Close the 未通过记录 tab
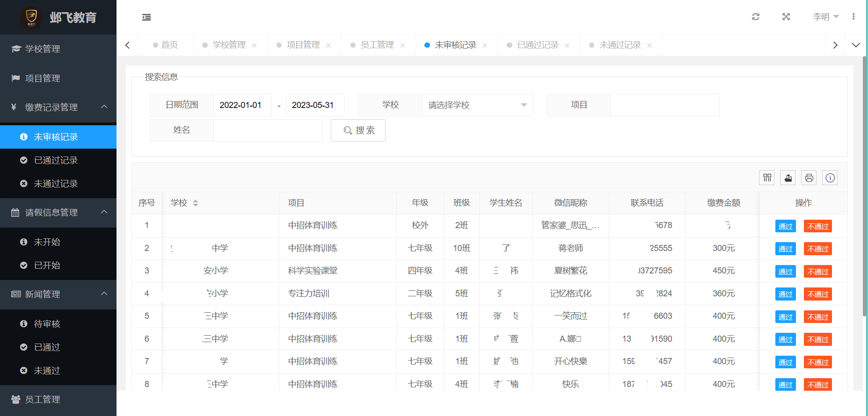Screen dimensions: 868x416 (x=649, y=45)
